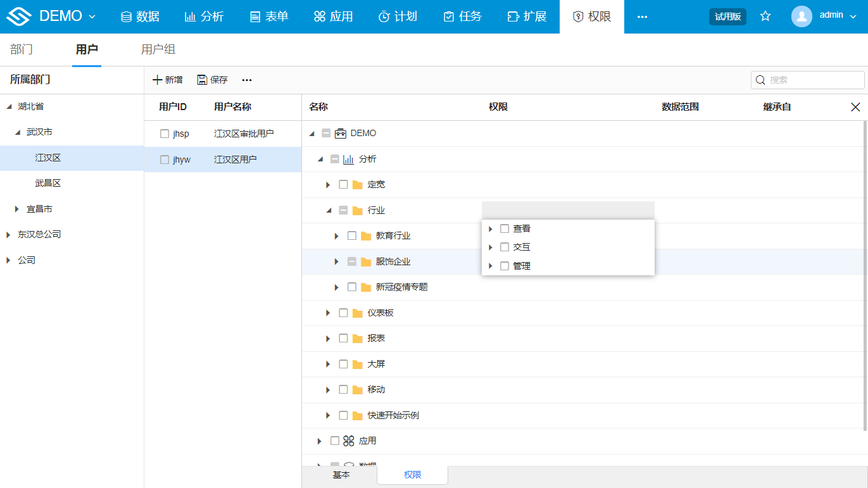The height and width of the screenshot is (488, 868).
Task: Toggle the 定宽 folder checkbox
Action: 343,184
